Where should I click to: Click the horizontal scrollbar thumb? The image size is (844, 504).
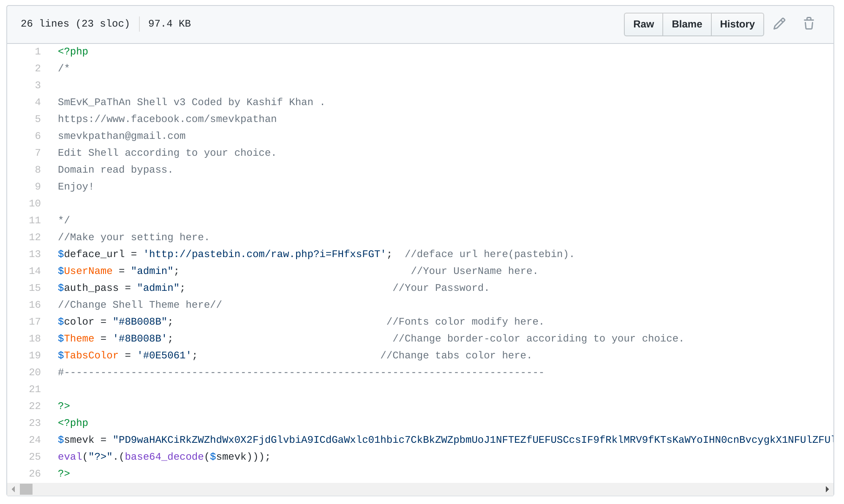[x=26, y=489]
